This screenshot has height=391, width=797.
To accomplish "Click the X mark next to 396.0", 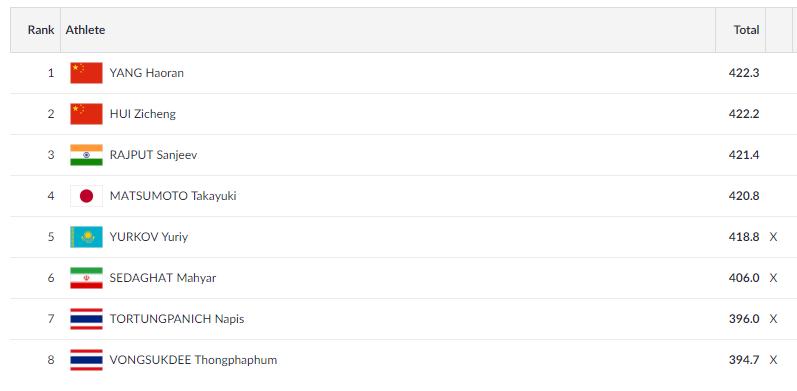I will (773, 319).
